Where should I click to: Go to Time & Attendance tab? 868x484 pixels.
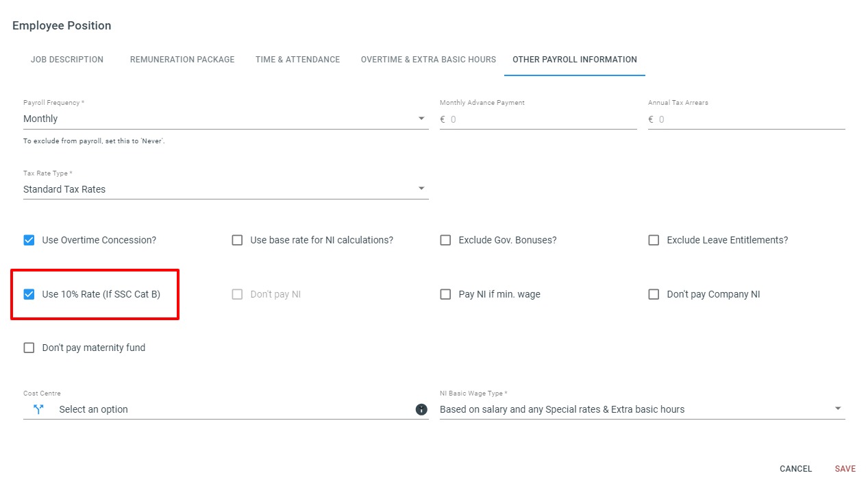tap(298, 60)
